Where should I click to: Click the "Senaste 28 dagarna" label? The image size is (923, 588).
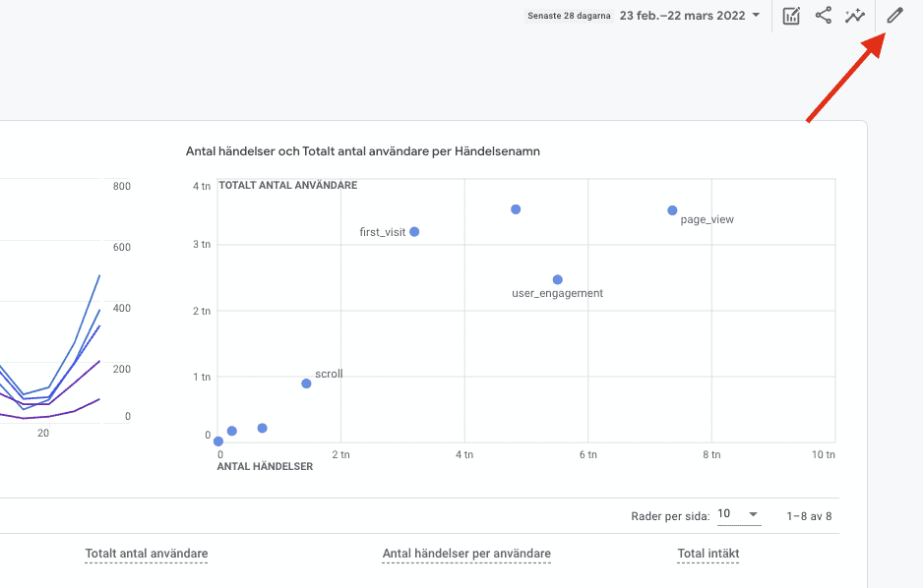coord(569,16)
